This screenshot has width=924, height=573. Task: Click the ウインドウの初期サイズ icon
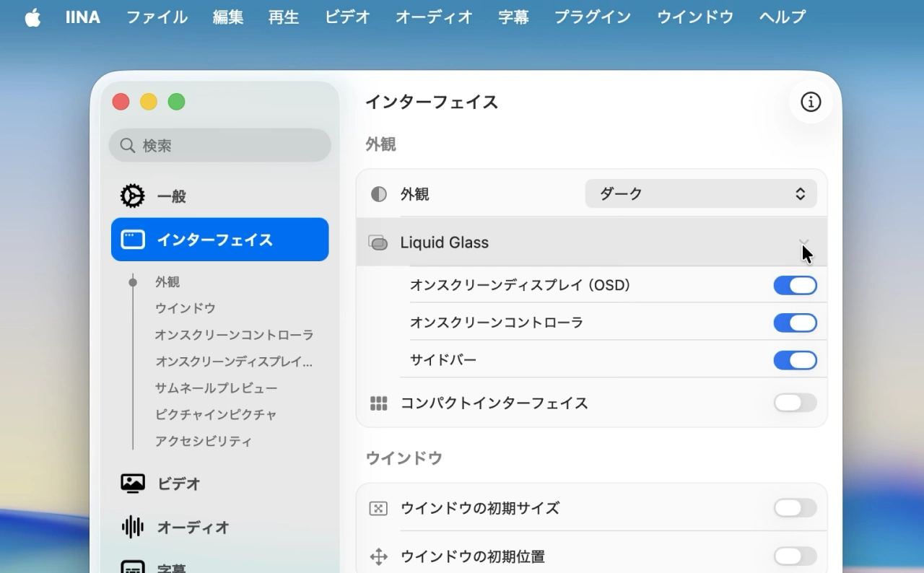(x=378, y=509)
